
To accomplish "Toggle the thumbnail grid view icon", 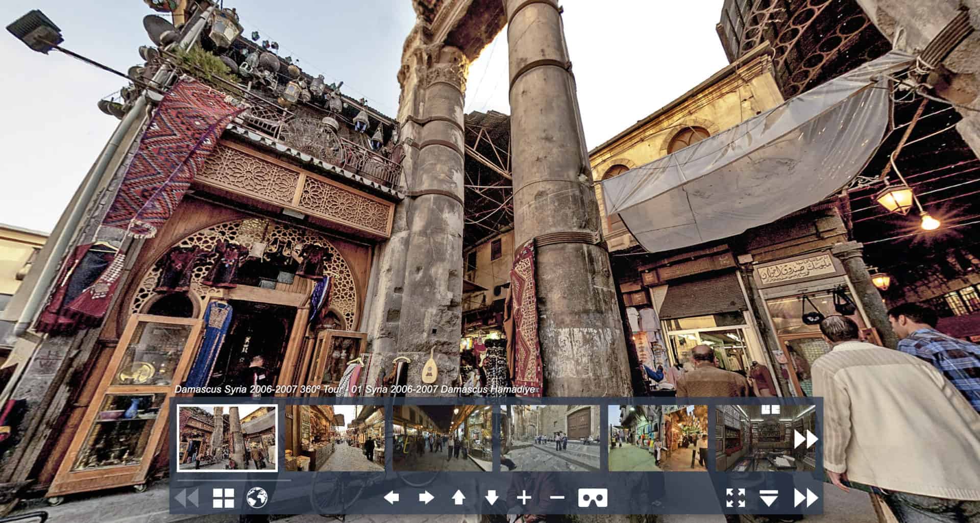I will coord(223,498).
